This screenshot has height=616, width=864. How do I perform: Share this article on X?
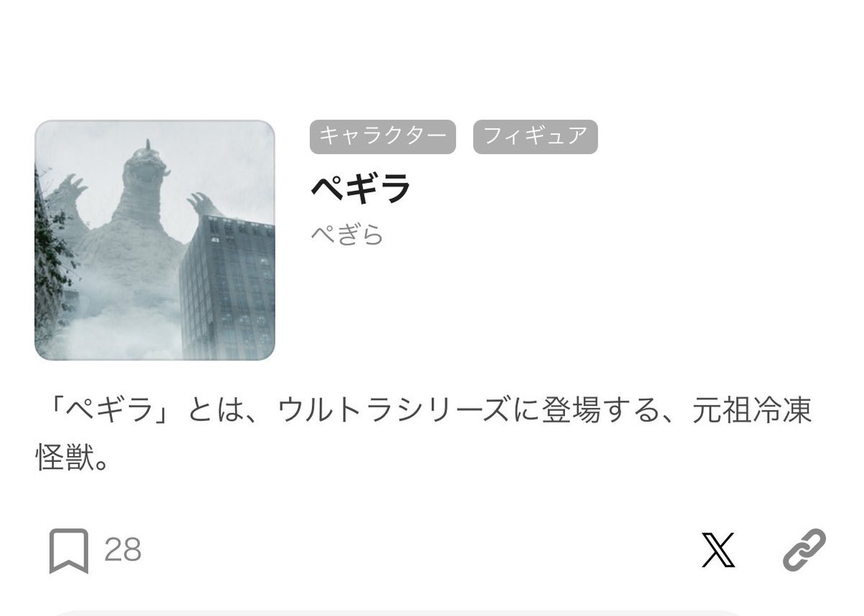(x=718, y=550)
